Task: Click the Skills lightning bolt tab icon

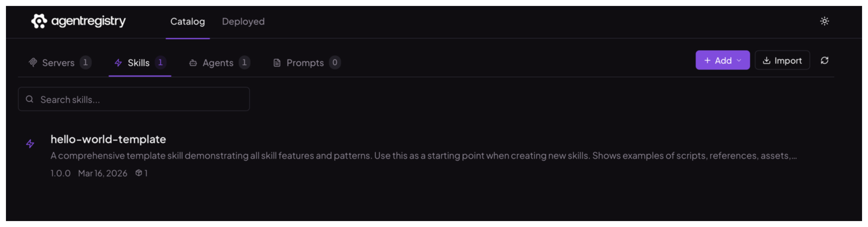Action: click(x=118, y=63)
